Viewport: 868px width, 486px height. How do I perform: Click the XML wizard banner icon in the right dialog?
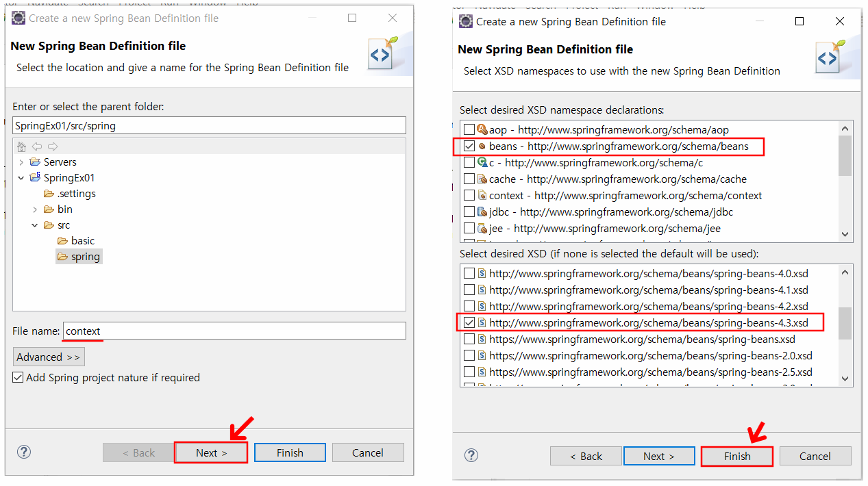tap(830, 57)
